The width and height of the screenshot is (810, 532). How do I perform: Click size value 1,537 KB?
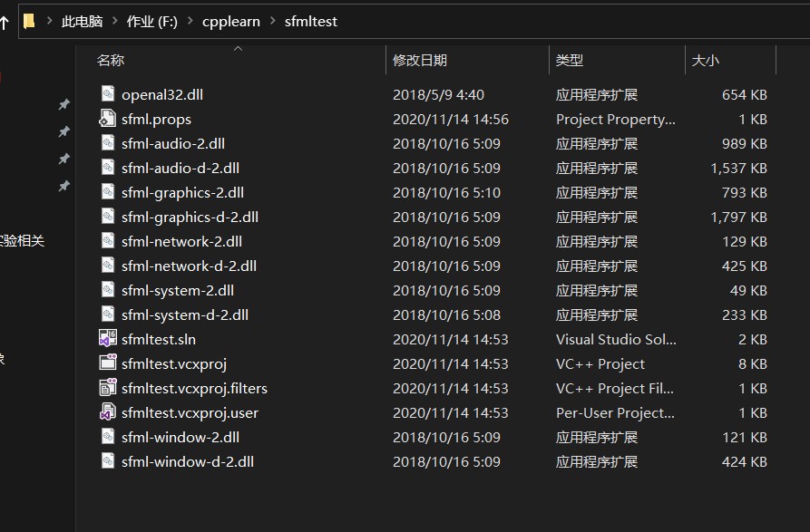pyautogui.click(x=738, y=169)
